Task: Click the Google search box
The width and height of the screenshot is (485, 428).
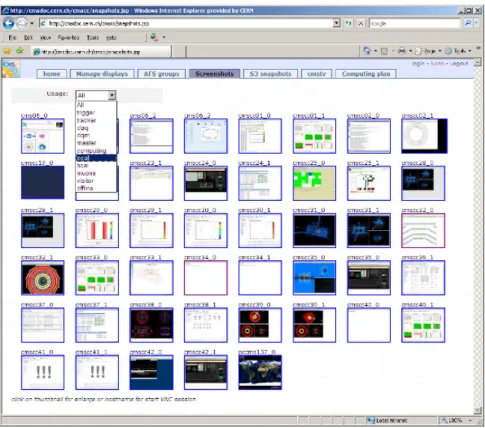Action: coord(415,23)
